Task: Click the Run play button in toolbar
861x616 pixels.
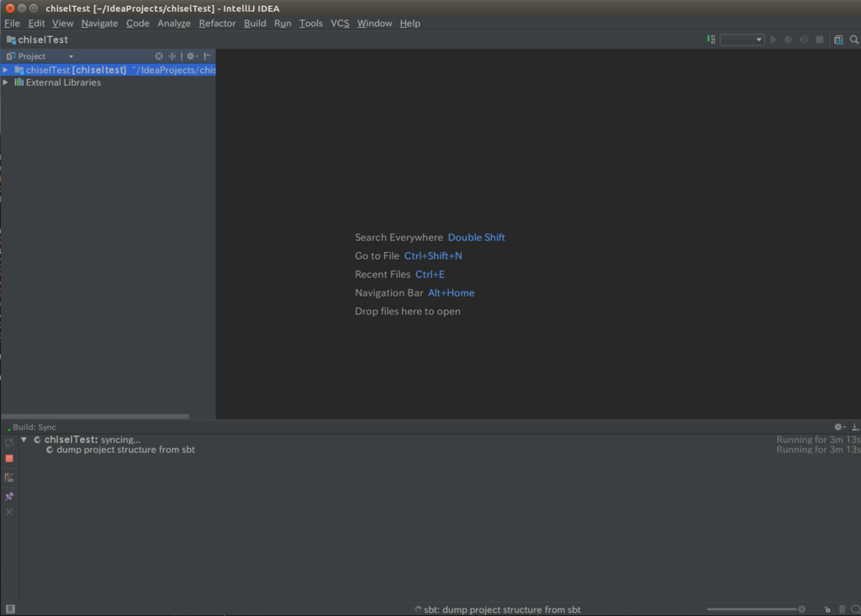Action: (x=774, y=39)
